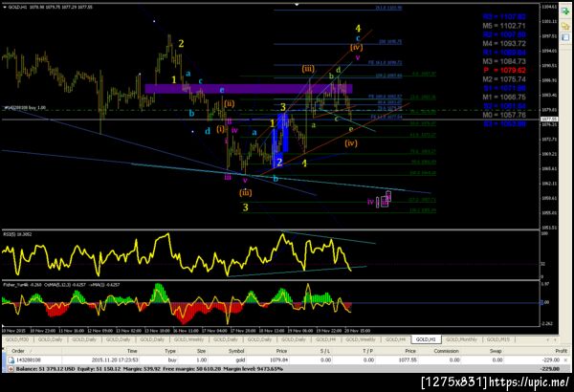574x392 pixels.
Task: Click the chart shift triangle at chart top
Action: click(297, 5)
